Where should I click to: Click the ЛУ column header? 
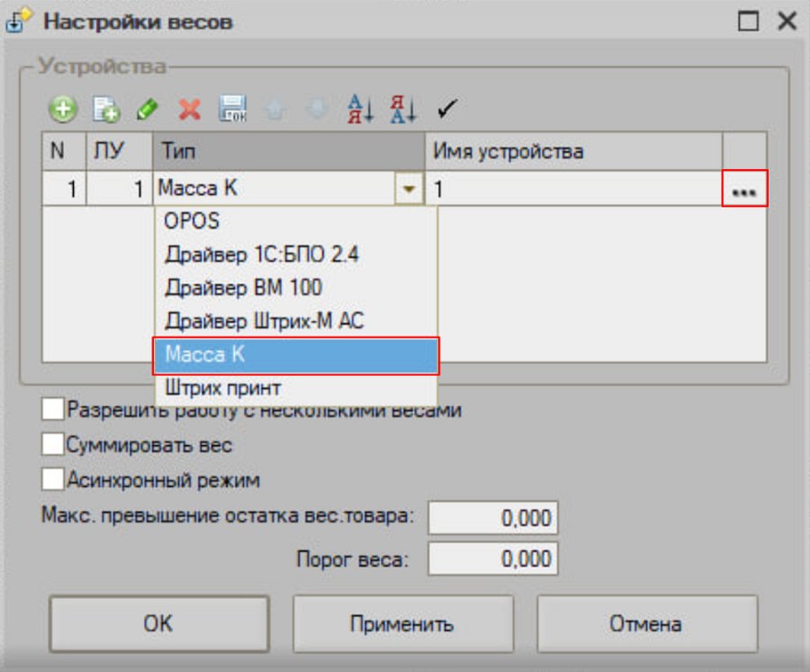coord(120,151)
